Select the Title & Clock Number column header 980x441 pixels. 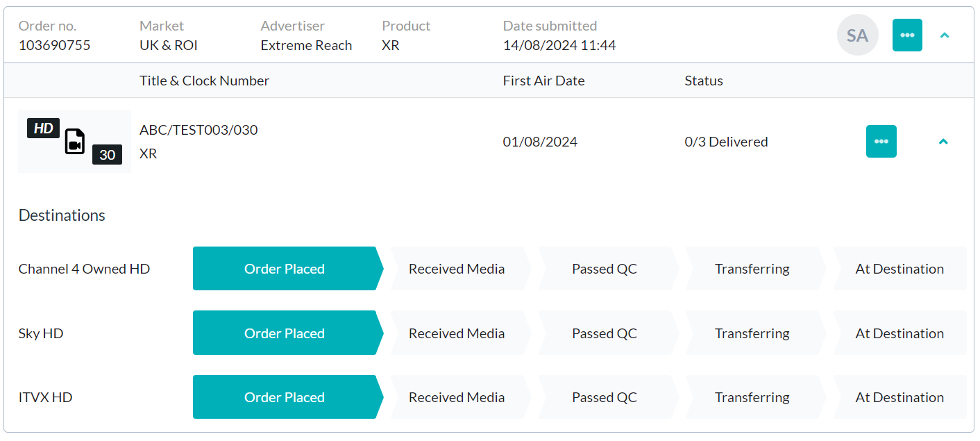click(x=204, y=81)
